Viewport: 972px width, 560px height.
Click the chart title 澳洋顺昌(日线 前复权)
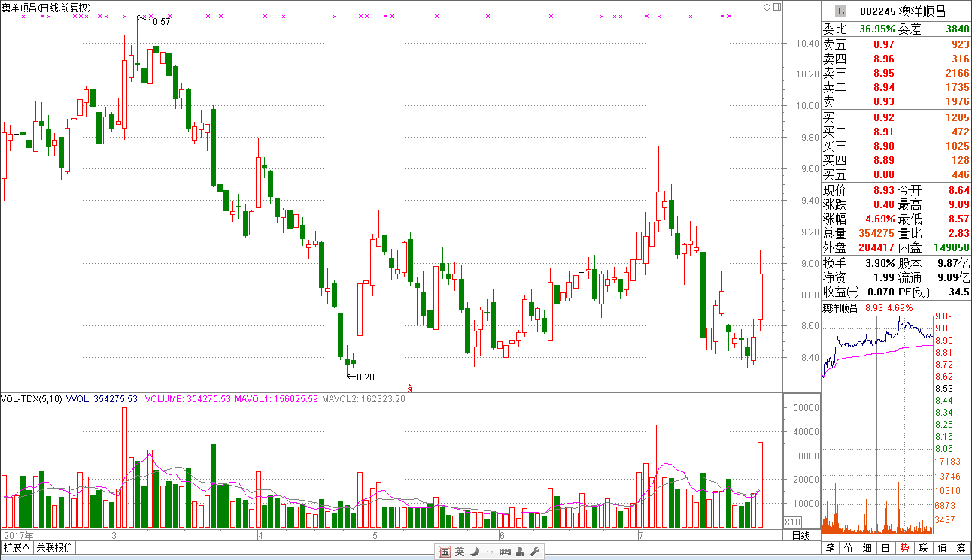tap(46, 7)
